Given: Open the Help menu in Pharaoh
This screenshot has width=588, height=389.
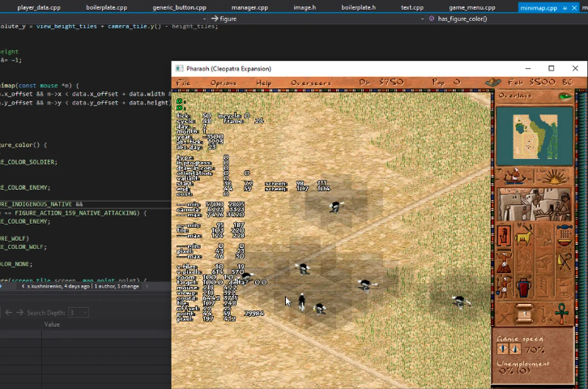Looking at the screenshot, I should coord(264,83).
